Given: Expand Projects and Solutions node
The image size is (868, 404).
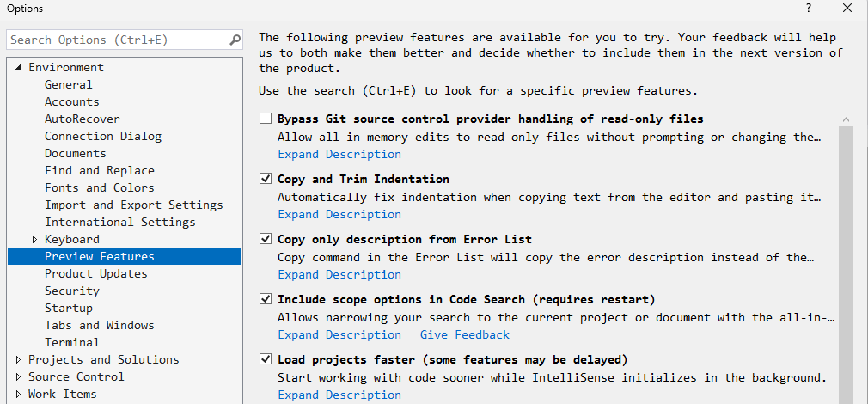Looking at the screenshot, I should [19, 359].
